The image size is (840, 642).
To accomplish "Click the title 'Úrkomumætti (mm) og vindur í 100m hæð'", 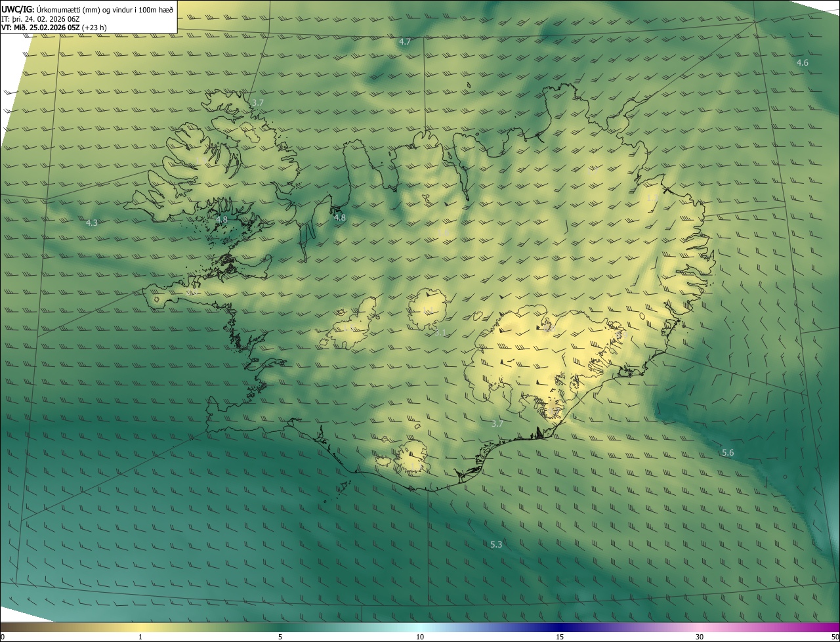I will (x=105, y=9).
